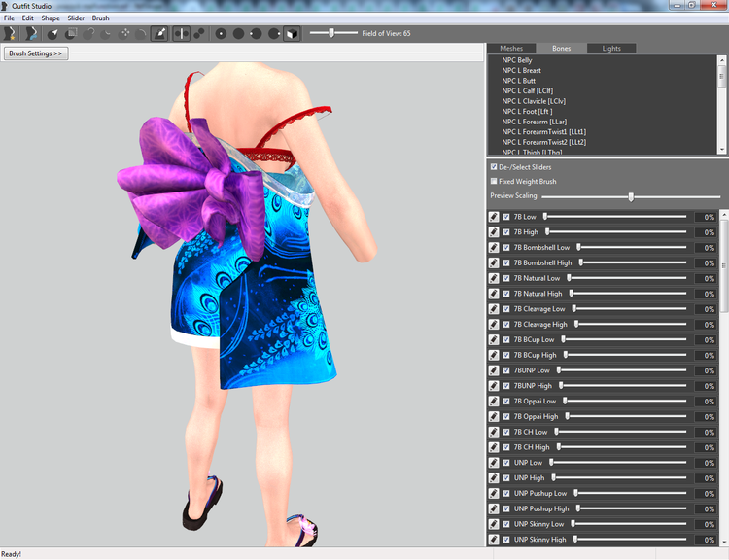
Task: Select NPC L Breast bone
Action: click(x=522, y=70)
